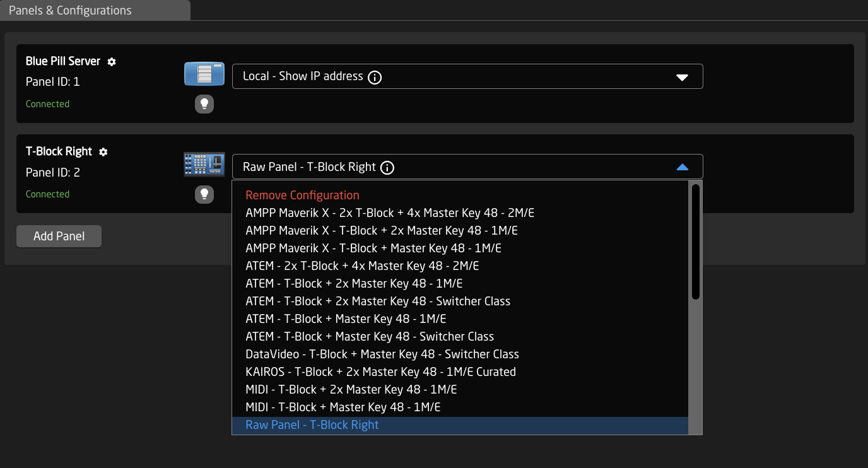Show info for Local - Show IP address
The image size is (868, 468).
click(375, 77)
